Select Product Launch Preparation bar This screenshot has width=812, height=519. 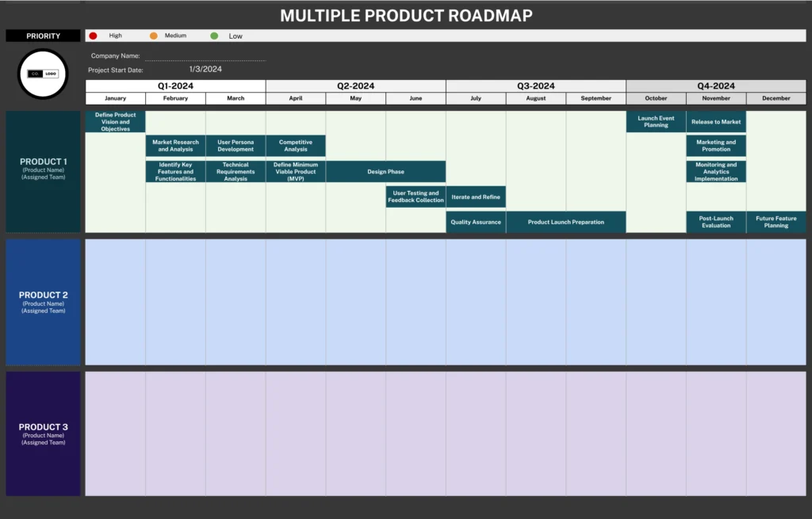point(566,222)
